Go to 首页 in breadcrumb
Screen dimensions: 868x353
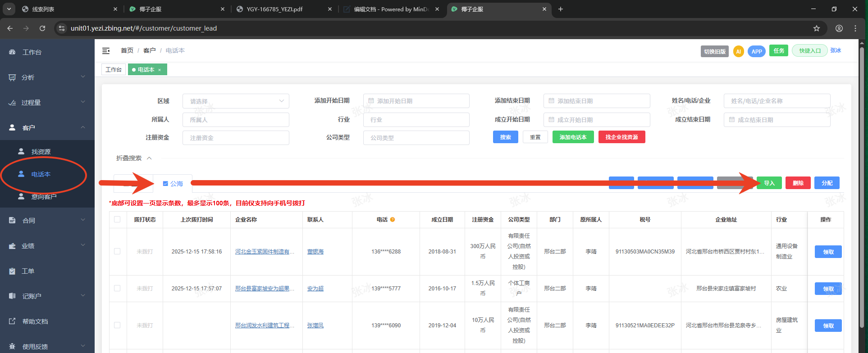click(x=127, y=50)
